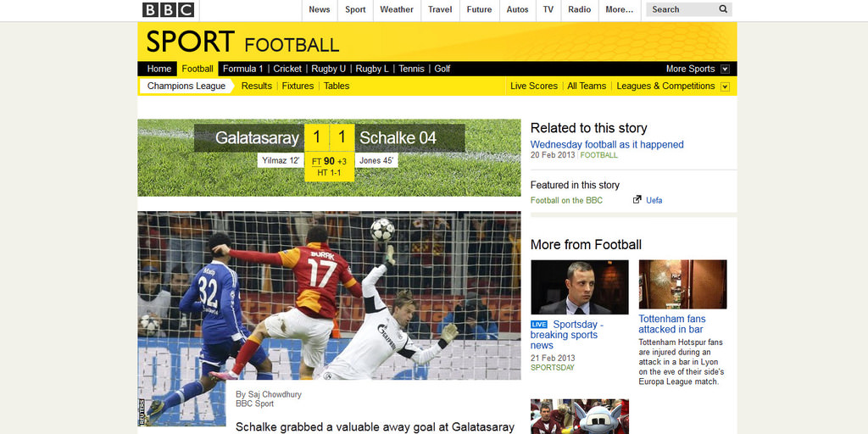Select the Formula 1 tab
The width and height of the screenshot is (868, 434).
pyautogui.click(x=243, y=69)
